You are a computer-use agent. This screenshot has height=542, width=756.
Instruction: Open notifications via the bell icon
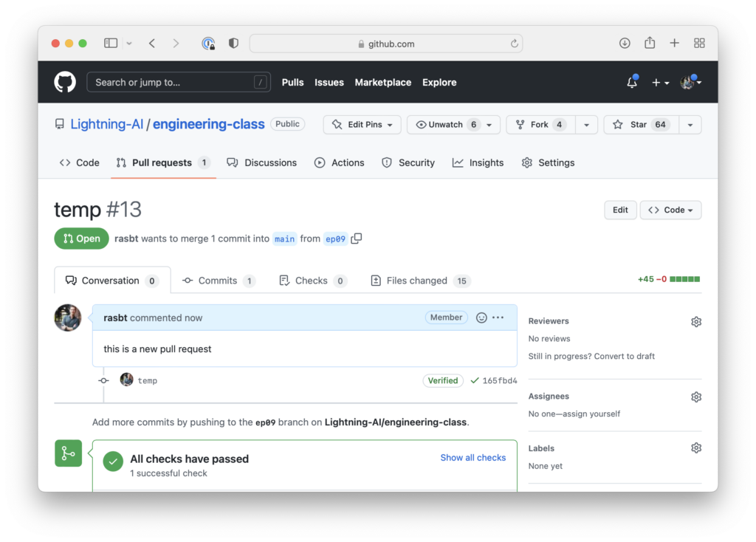[631, 82]
